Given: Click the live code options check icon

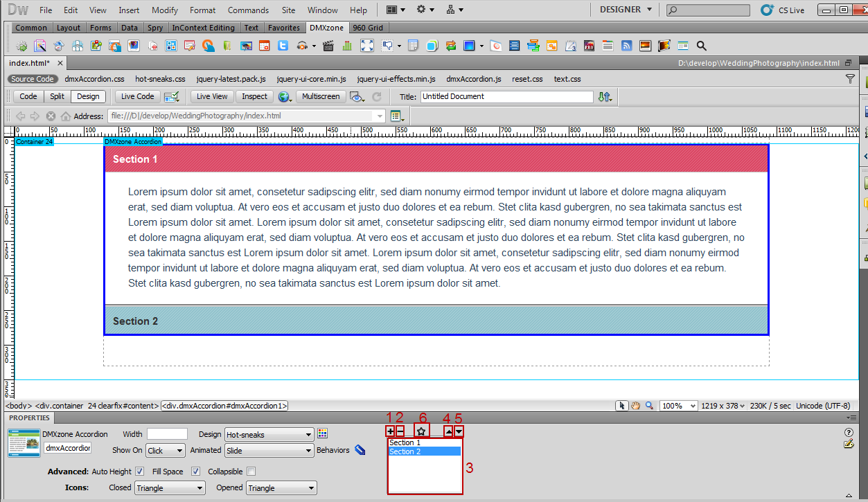Looking at the screenshot, I should tap(172, 97).
